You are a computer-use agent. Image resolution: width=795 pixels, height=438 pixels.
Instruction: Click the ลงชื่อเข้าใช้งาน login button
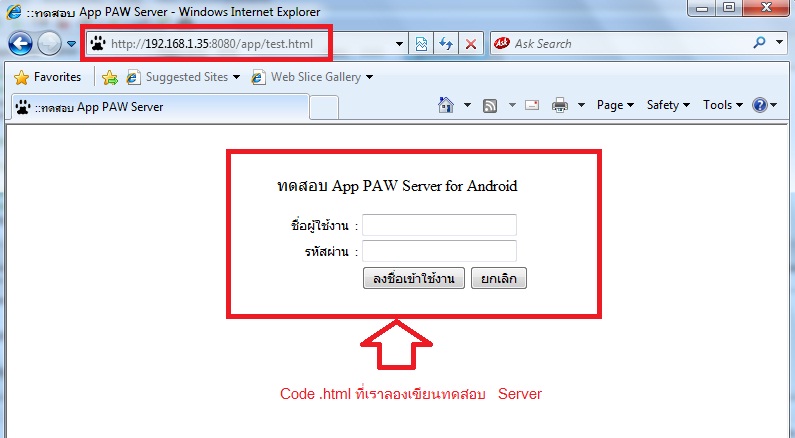(414, 278)
